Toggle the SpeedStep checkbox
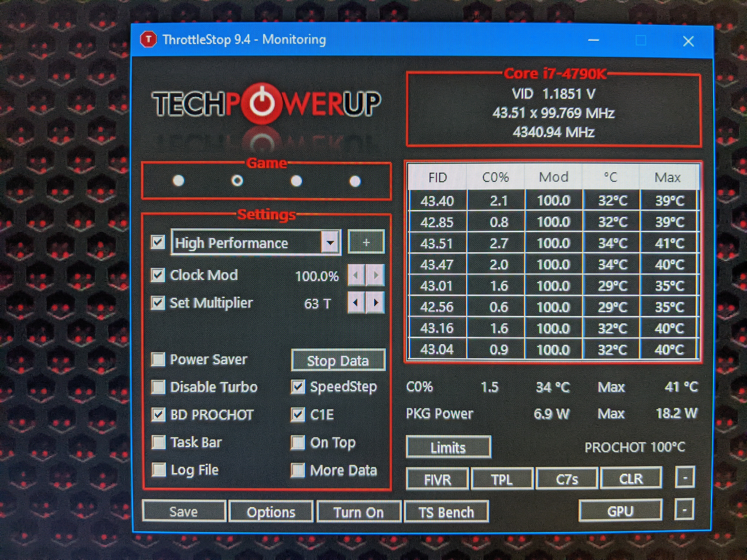Image resolution: width=747 pixels, height=560 pixels. pyautogui.click(x=298, y=387)
